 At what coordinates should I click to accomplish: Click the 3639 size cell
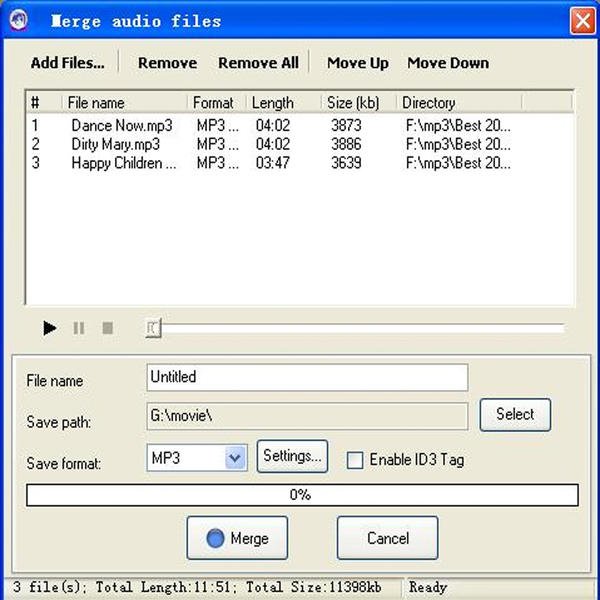pos(346,163)
